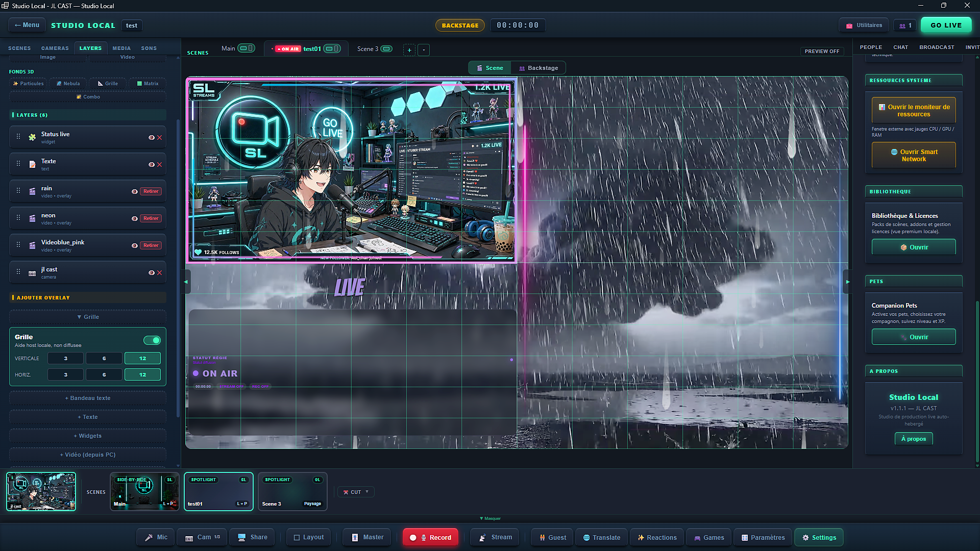980x551 pixels.
Task: Click Retirer on the rain layer
Action: click(x=151, y=191)
